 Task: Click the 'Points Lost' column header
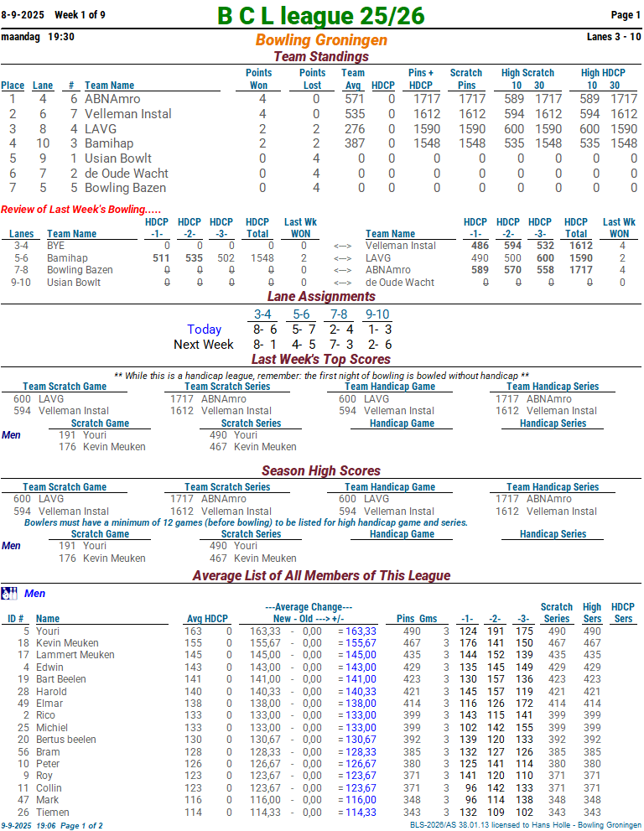pos(312,79)
